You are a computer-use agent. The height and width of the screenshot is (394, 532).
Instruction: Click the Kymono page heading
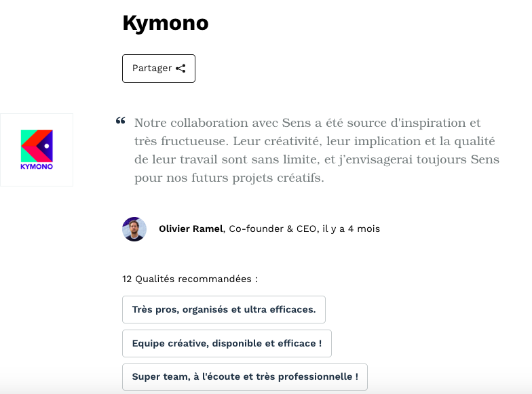[x=165, y=23]
